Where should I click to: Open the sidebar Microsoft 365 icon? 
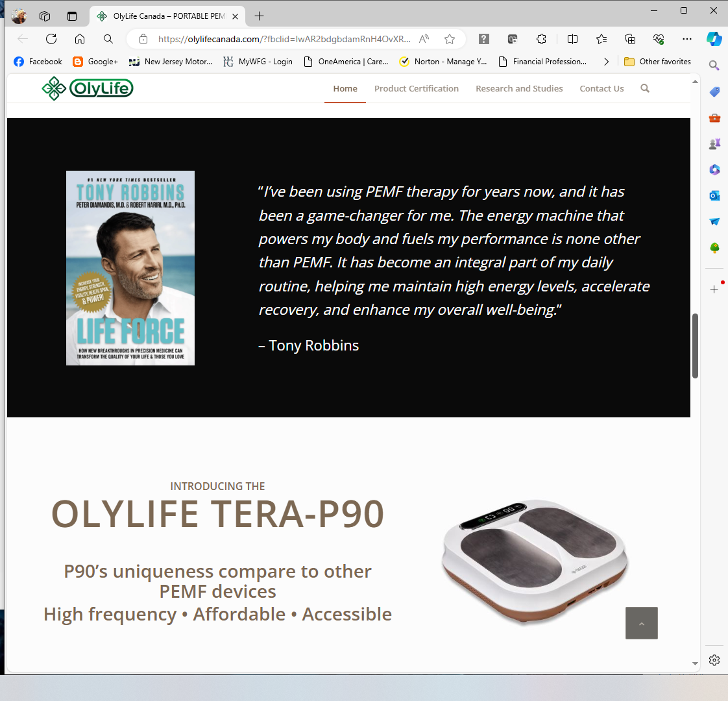[714, 170]
